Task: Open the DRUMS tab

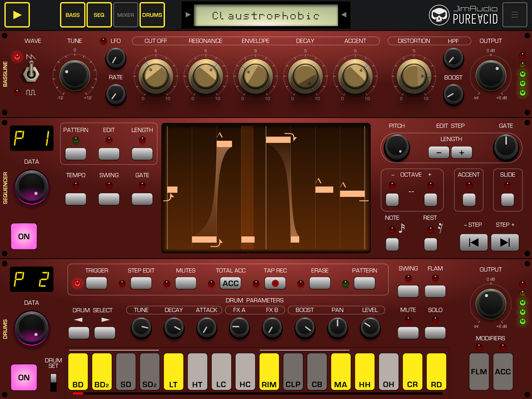Action: pos(152,15)
